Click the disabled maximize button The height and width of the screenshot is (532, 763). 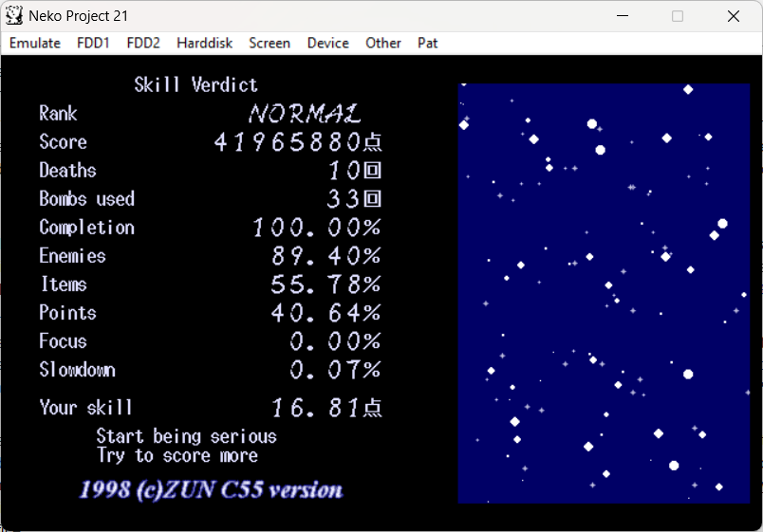click(x=678, y=16)
